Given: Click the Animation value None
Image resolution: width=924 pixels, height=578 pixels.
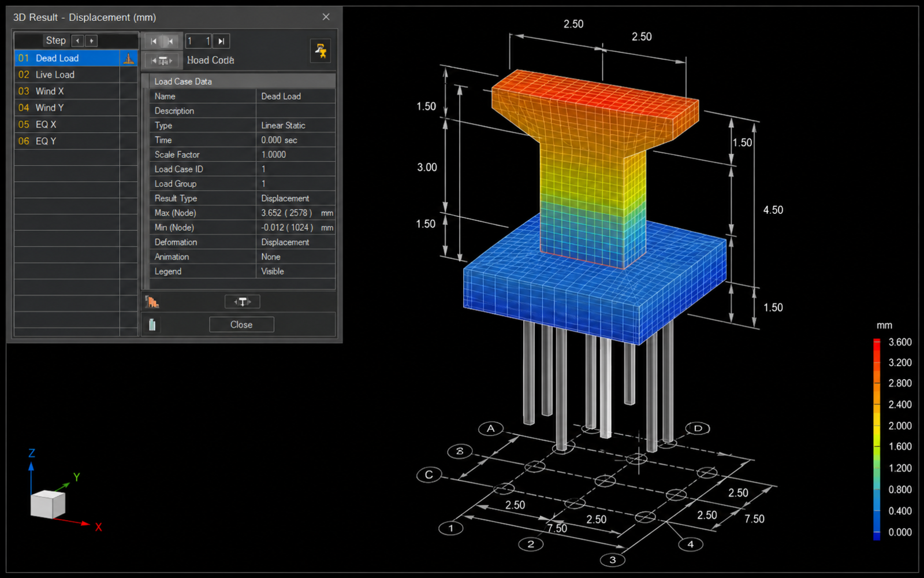Looking at the screenshot, I should click(x=295, y=257).
